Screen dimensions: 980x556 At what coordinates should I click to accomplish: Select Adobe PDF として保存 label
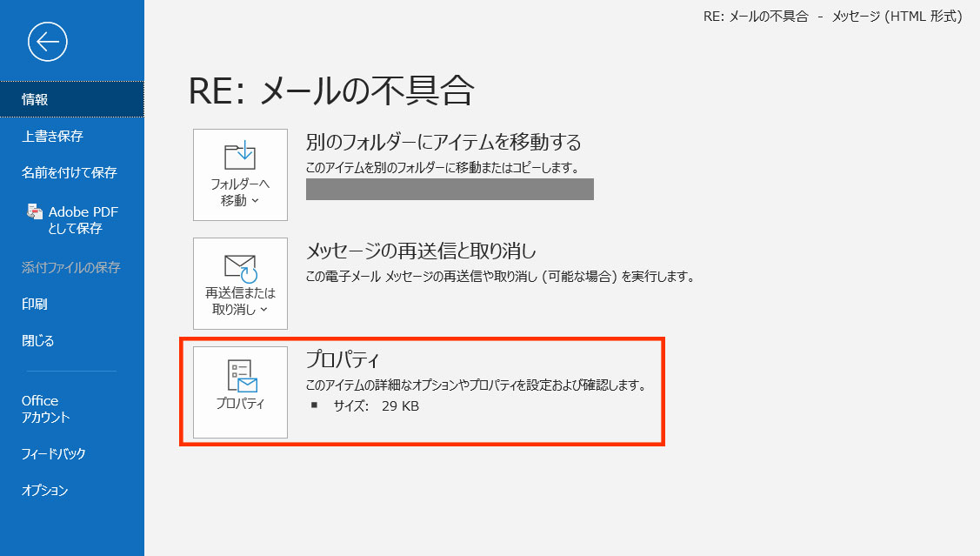tap(83, 220)
